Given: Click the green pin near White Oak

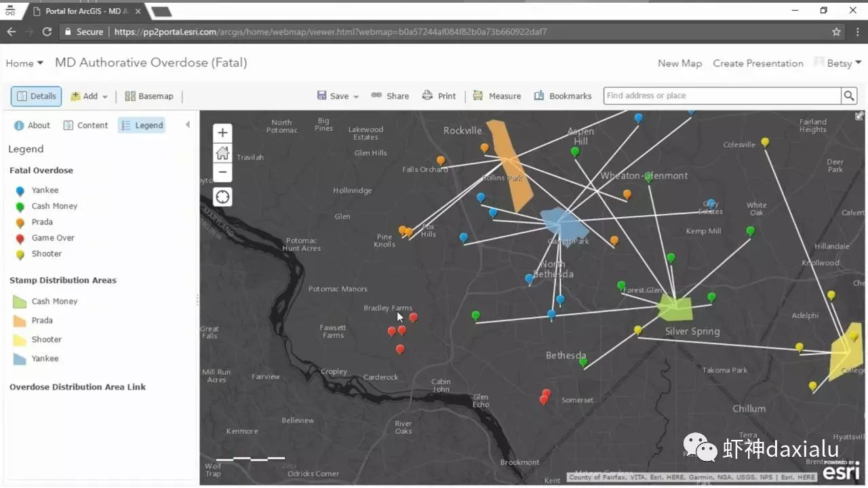Looking at the screenshot, I should coord(750,231).
